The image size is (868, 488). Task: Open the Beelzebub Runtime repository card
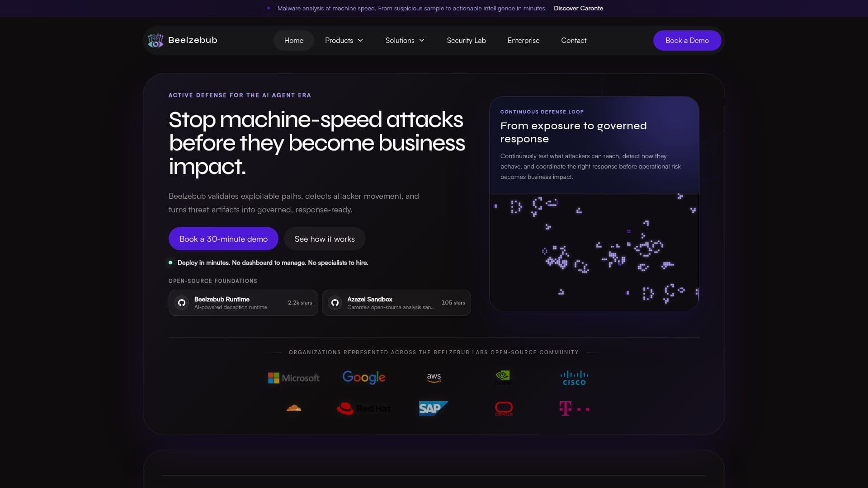[x=243, y=303]
